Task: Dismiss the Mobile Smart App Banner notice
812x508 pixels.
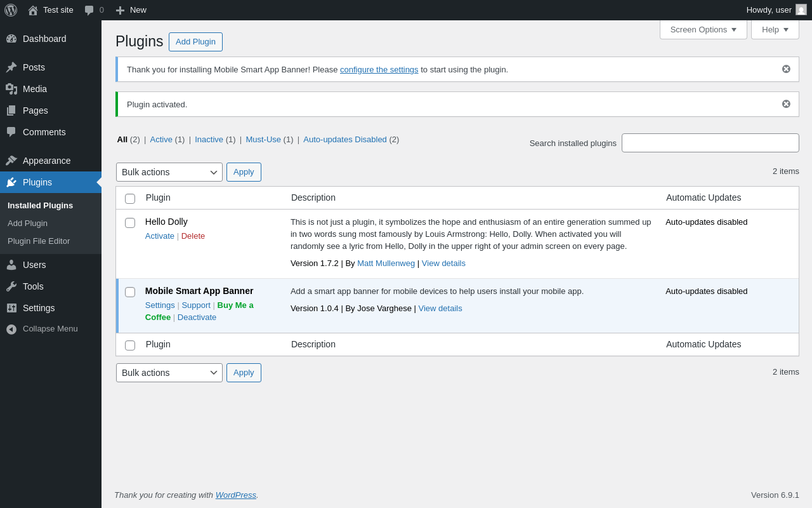Action: 786,69
